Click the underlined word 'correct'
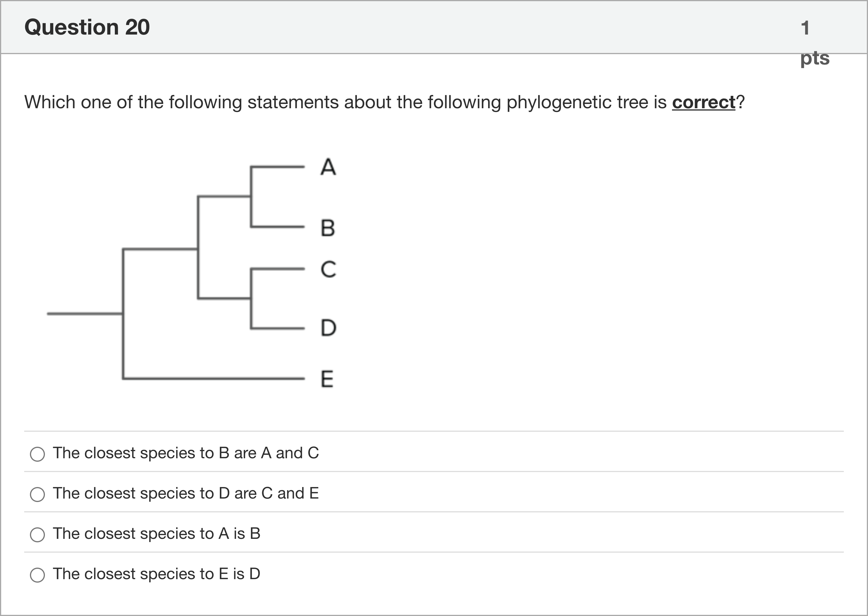868x616 pixels. 703,102
